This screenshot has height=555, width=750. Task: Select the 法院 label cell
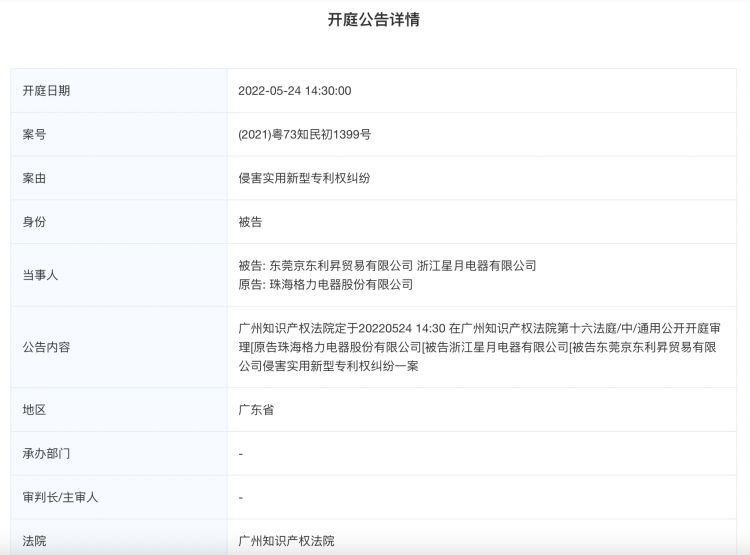tap(119, 538)
